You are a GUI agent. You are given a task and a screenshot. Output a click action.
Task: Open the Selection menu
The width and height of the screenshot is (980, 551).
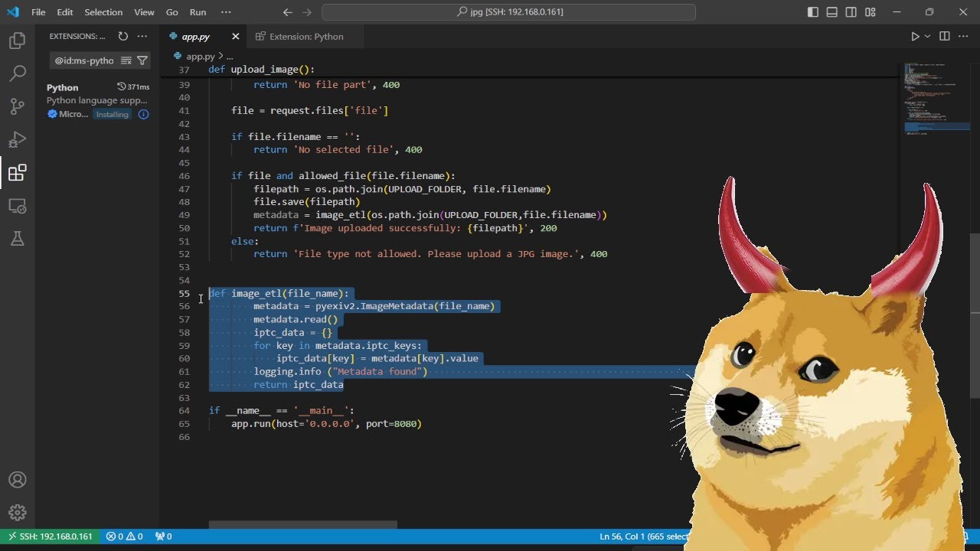103,12
